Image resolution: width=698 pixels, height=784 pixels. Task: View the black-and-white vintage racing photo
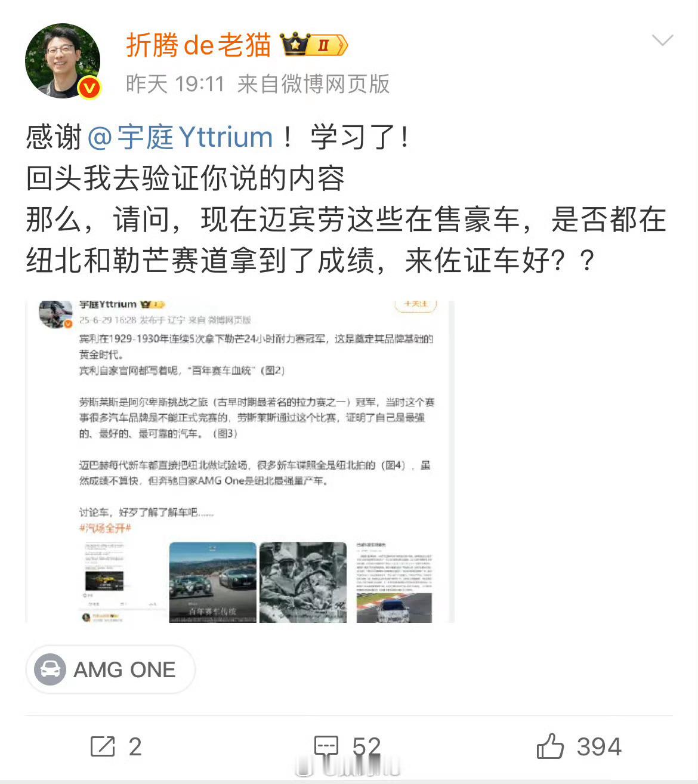(303, 582)
